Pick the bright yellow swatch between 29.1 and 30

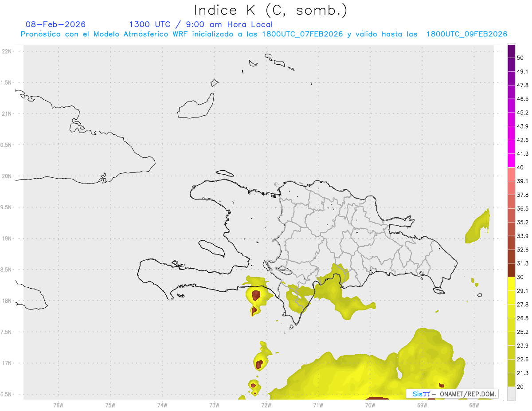click(x=512, y=284)
